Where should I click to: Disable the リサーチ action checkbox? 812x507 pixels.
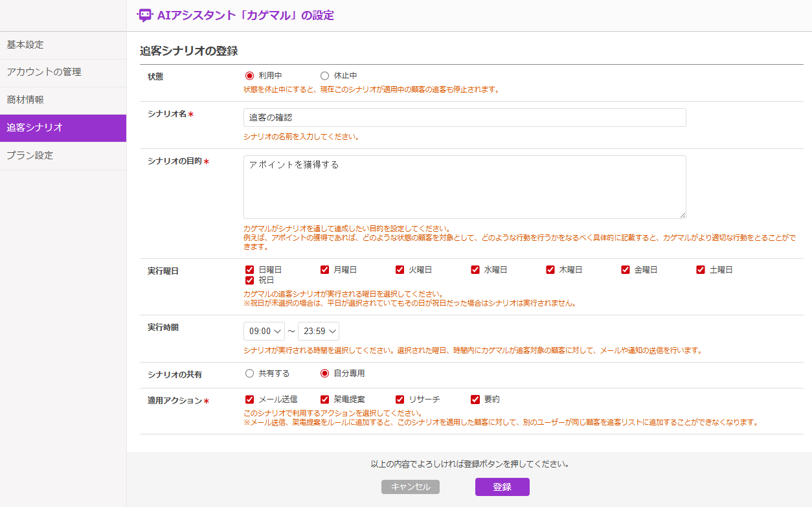click(400, 400)
